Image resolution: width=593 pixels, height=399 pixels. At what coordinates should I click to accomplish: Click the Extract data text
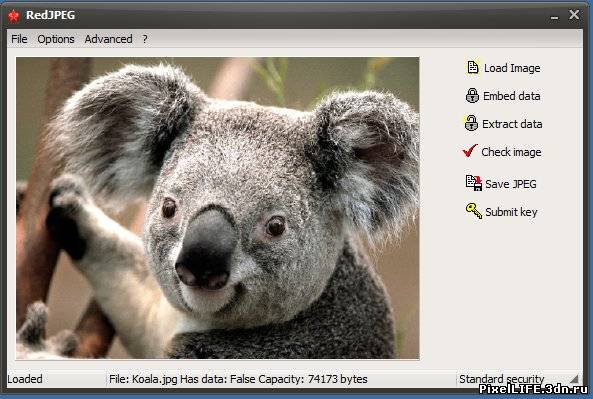pyautogui.click(x=512, y=124)
